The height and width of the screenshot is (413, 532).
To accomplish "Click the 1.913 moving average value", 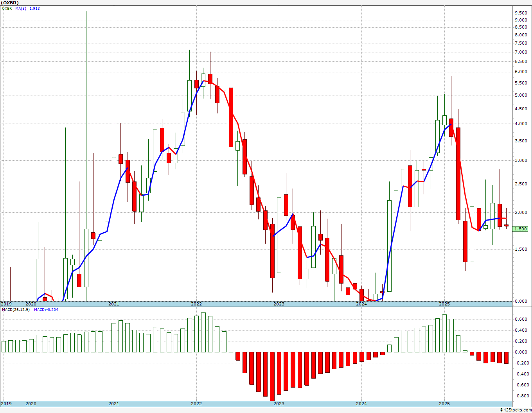I will point(34,9).
